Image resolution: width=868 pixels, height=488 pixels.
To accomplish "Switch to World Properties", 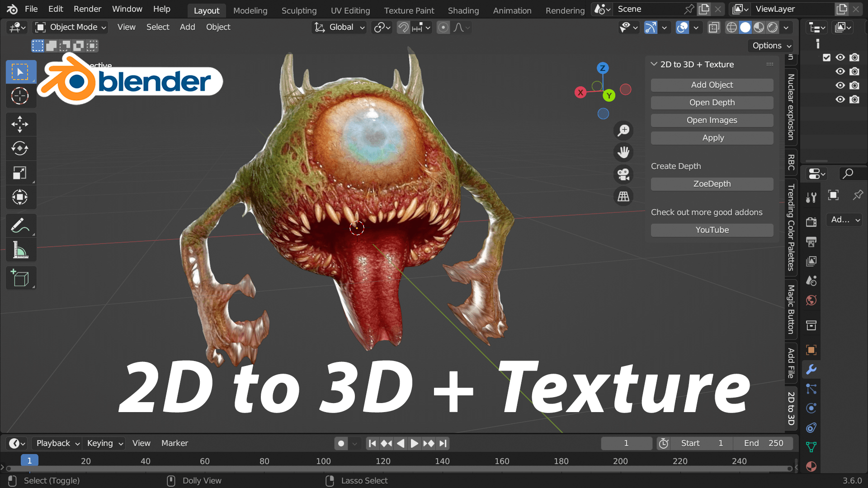I will pos(811,300).
